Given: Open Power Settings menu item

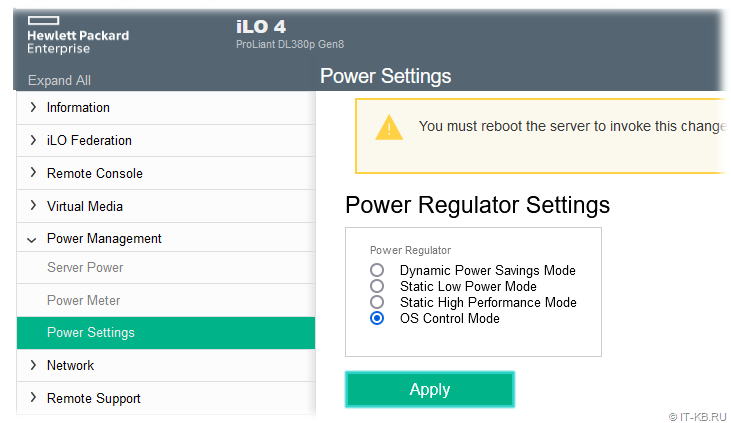Looking at the screenshot, I should pyautogui.click(x=166, y=333).
